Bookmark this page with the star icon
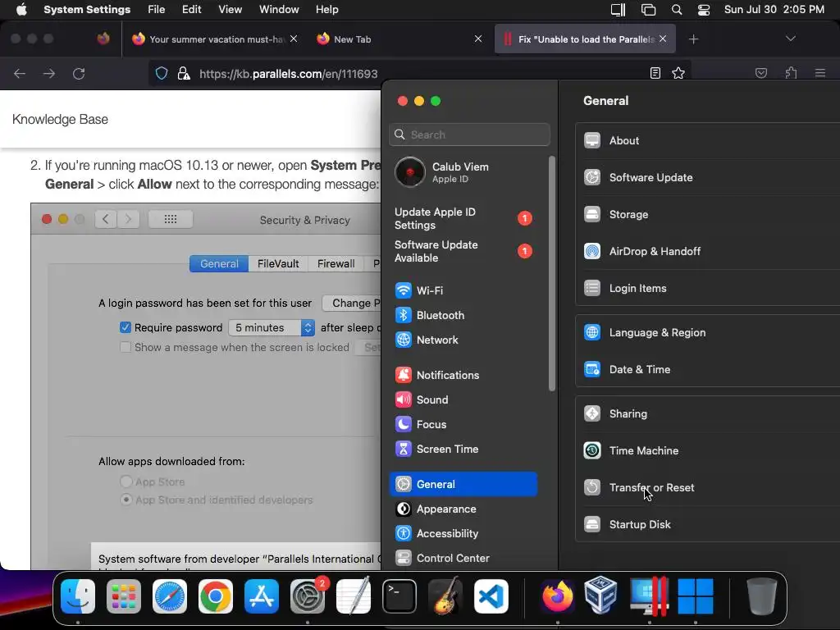The width and height of the screenshot is (840, 630). [678, 73]
